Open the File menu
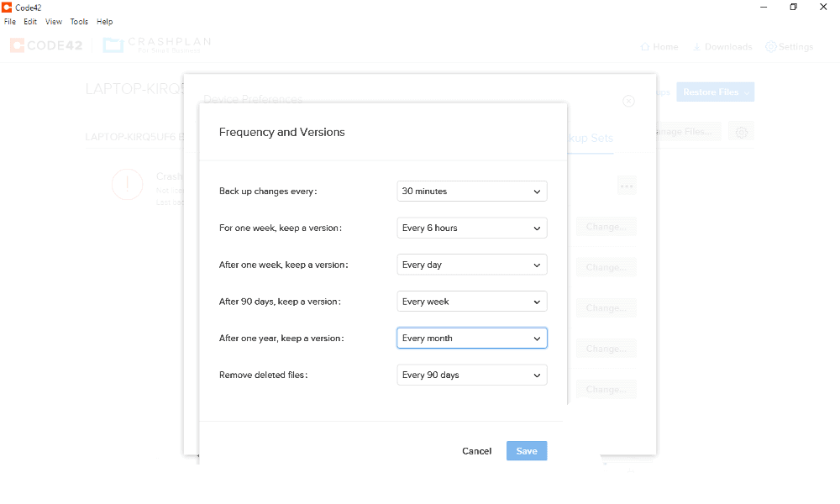The width and height of the screenshot is (840, 504). [x=9, y=22]
